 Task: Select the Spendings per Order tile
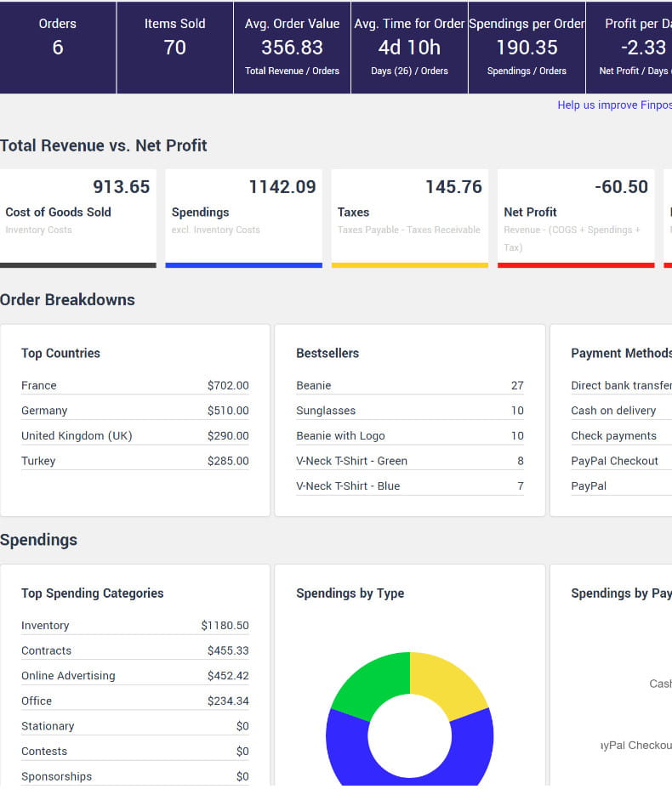tap(527, 47)
